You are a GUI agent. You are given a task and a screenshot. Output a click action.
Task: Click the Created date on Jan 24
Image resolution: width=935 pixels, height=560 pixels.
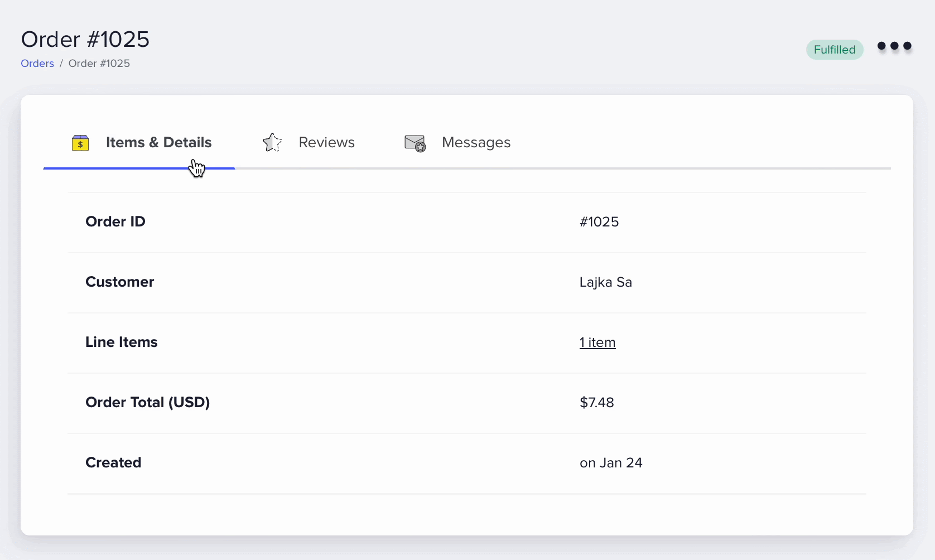click(x=610, y=462)
